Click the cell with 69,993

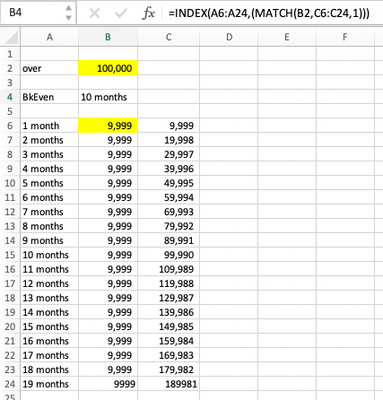[x=169, y=212]
